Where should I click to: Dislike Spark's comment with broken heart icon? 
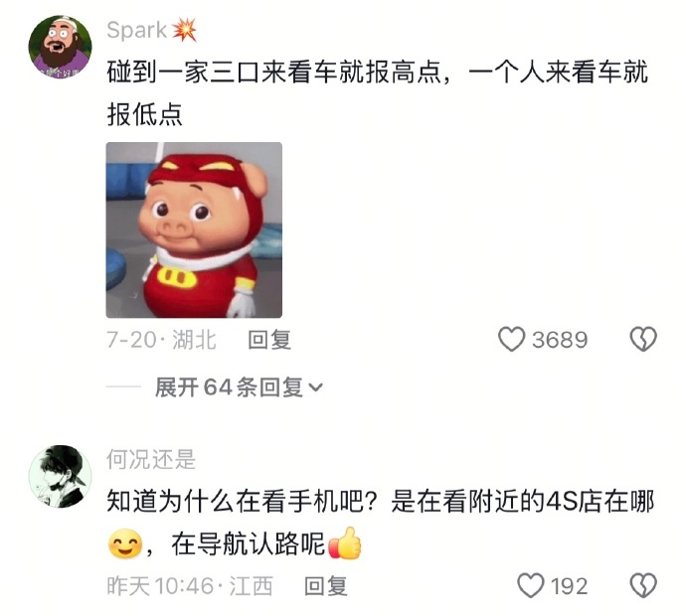(642, 339)
